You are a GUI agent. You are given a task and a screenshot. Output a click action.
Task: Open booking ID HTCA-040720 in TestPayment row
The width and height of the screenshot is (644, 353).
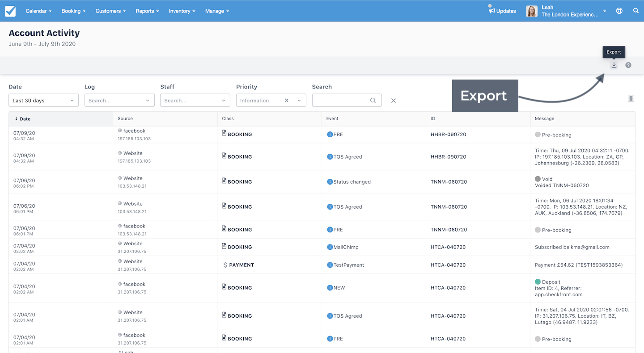(448, 265)
